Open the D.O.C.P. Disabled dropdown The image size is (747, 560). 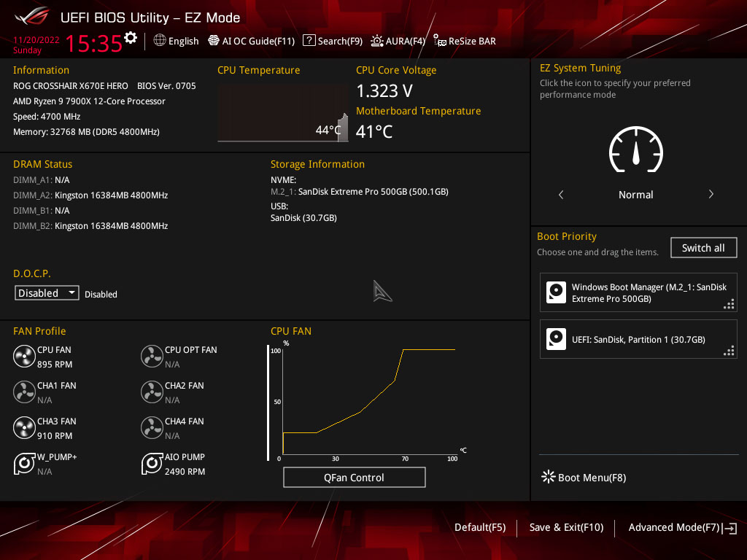pos(47,293)
